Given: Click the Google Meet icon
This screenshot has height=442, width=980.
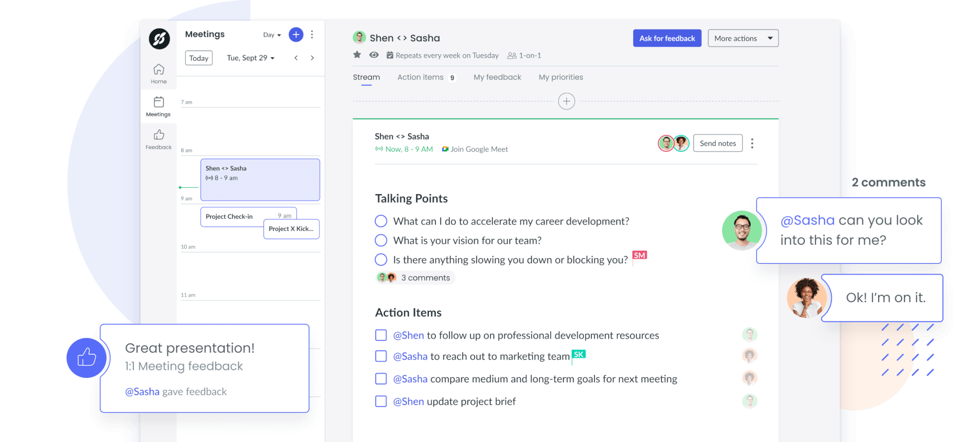Looking at the screenshot, I should pyautogui.click(x=445, y=149).
